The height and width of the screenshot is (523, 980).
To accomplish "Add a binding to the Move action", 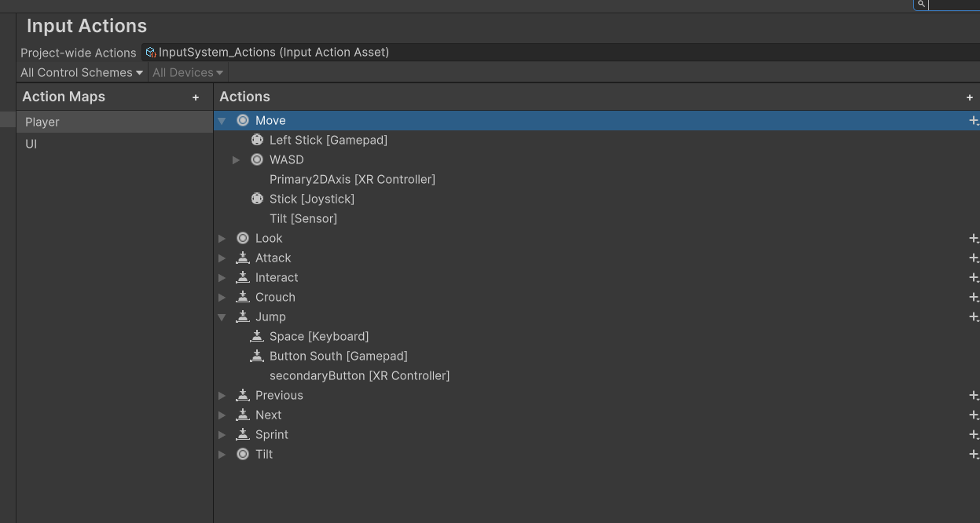I will pyautogui.click(x=974, y=121).
